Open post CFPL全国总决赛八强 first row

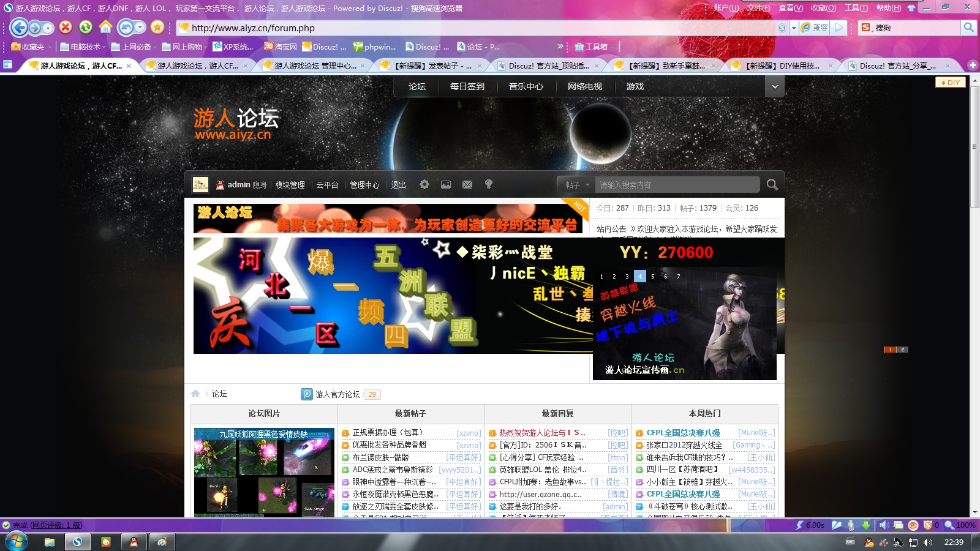click(683, 433)
